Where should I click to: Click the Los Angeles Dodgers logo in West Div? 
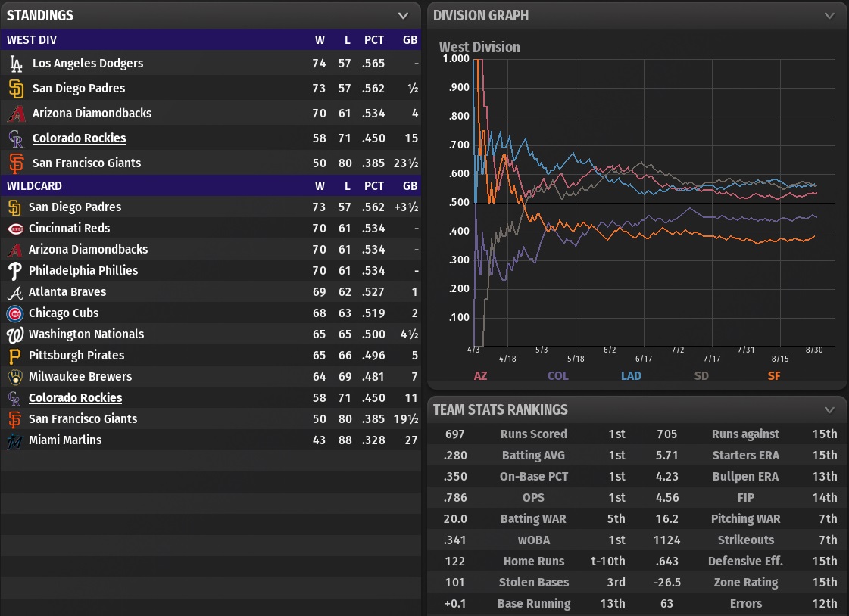(16, 64)
